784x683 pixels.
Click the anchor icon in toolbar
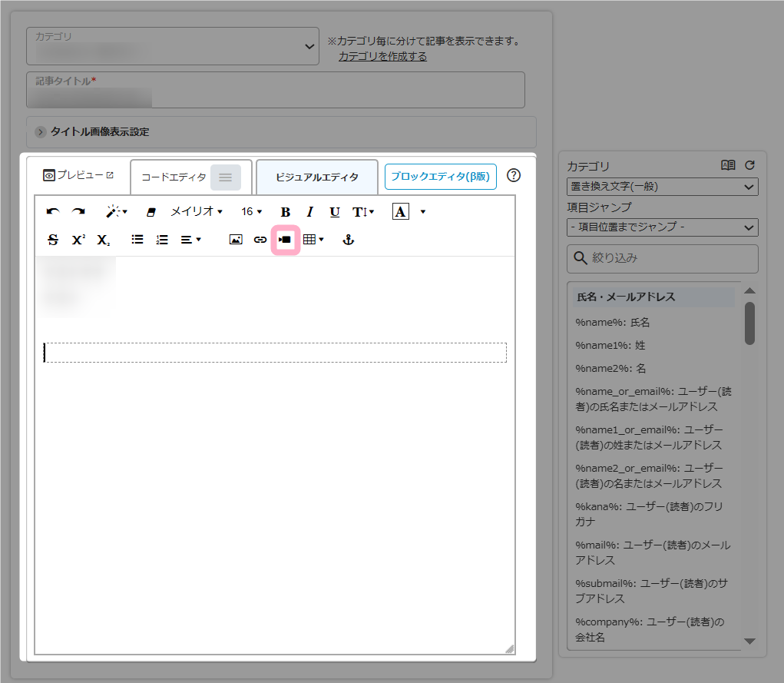pyautogui.click(x=348, y=240)
